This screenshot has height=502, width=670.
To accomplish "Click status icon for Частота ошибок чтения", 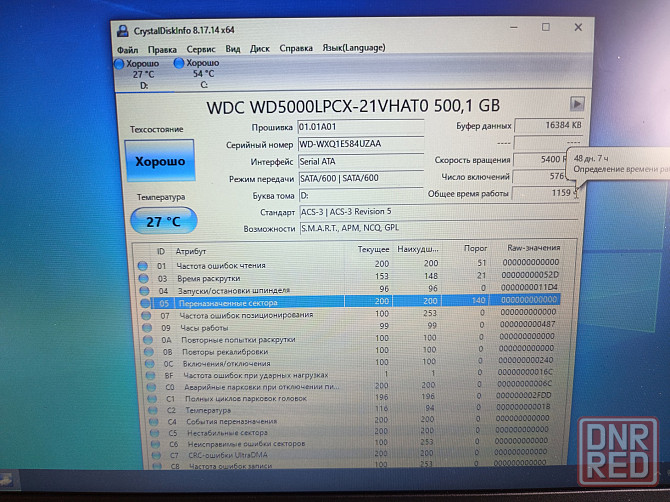I will 143,266.
